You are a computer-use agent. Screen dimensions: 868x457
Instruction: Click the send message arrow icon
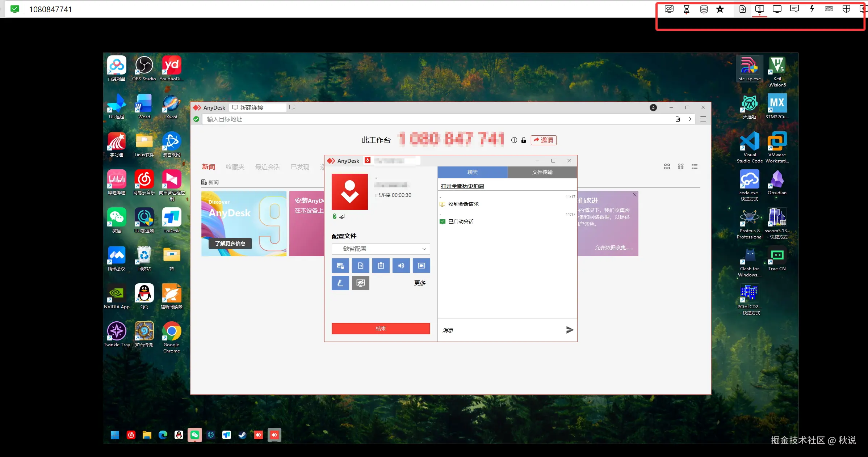pos(570,330)
